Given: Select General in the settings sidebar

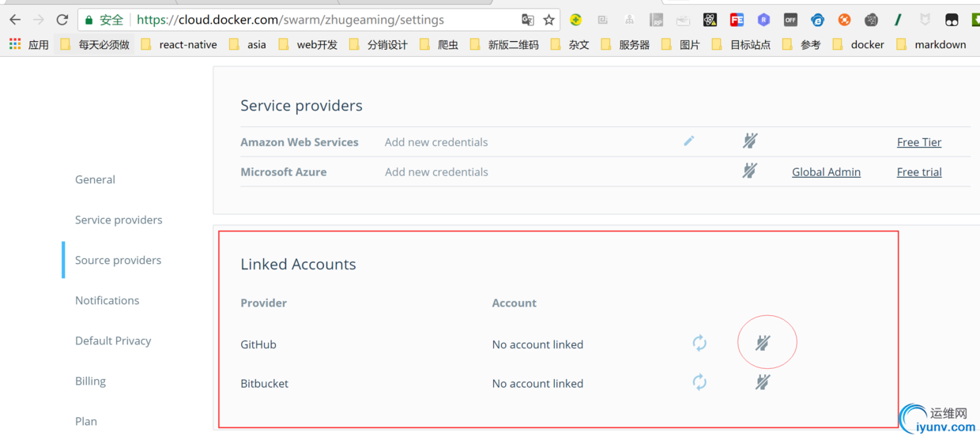Looking at the screenshot, I should (95, 179).
